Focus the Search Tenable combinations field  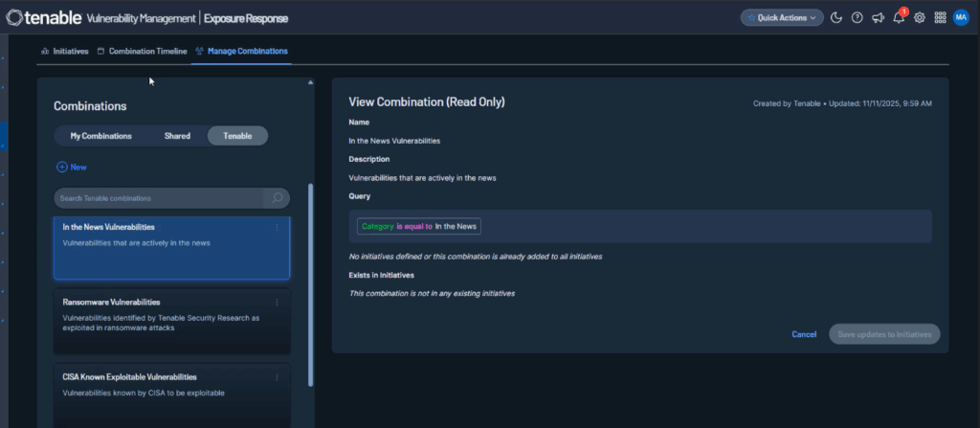click(158, 198)
